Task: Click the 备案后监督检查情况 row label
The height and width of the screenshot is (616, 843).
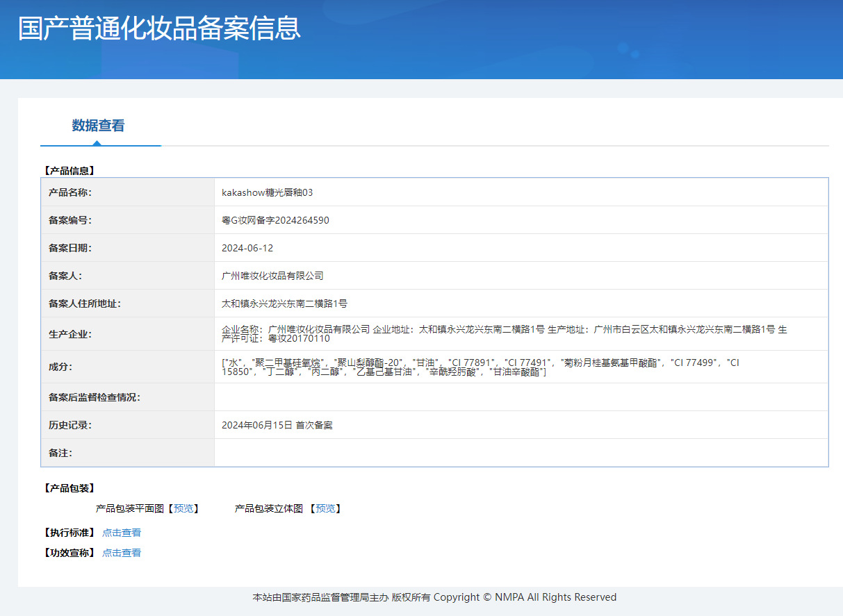Action: [x=94, y=397]
